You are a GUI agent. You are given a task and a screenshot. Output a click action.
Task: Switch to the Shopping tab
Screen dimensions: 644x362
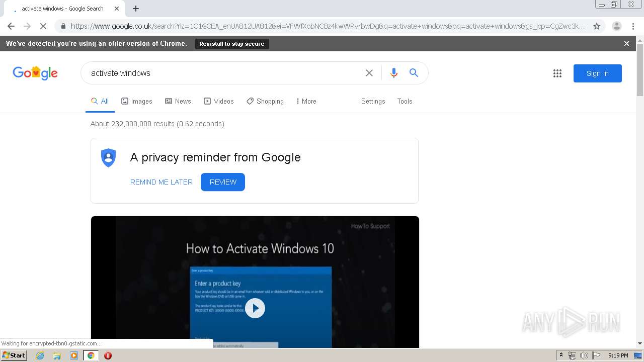pos(265,101)
